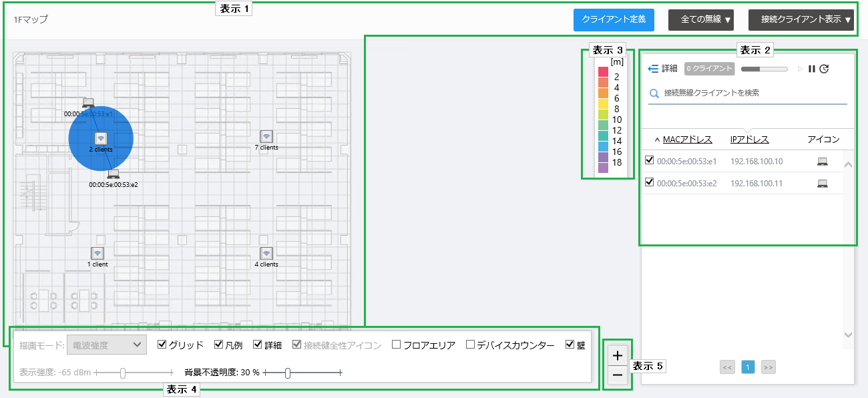
Task: Sort the list by MACアドレス column
Action: pyautogui.click(x=687, y=140)
